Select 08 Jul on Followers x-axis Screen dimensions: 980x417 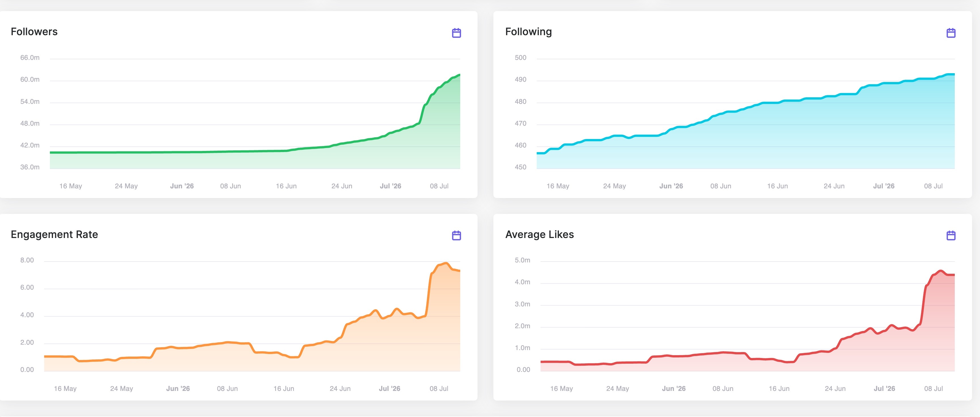[439, 186]
